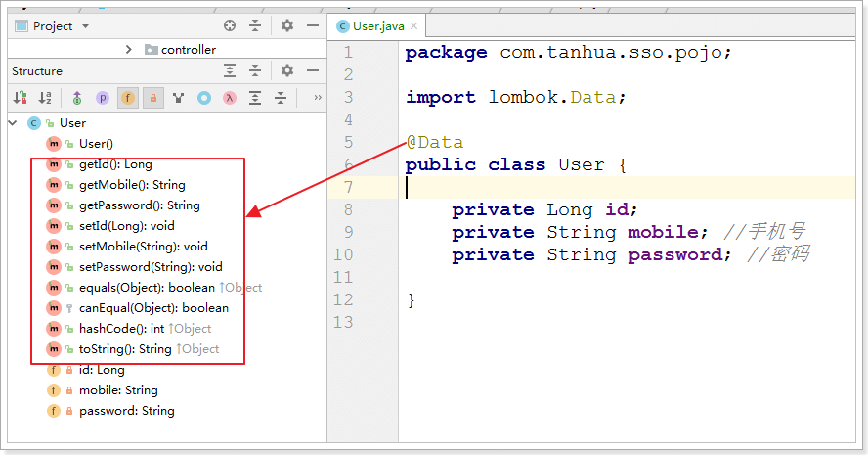Image resolution: width=868 pixels, height=455 pixels.
Task: Collapse all in the Project panel header
Action: (255, 25)
